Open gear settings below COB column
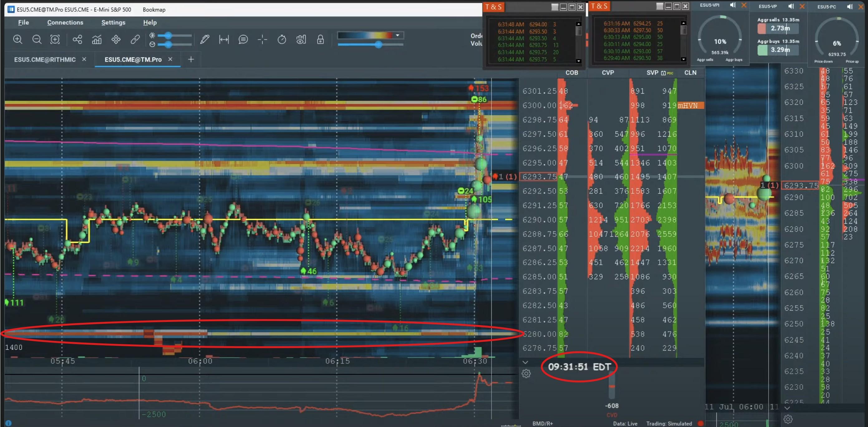Image resolution: width=868 pixels, height=427 pixels. (x=526, y=373)
